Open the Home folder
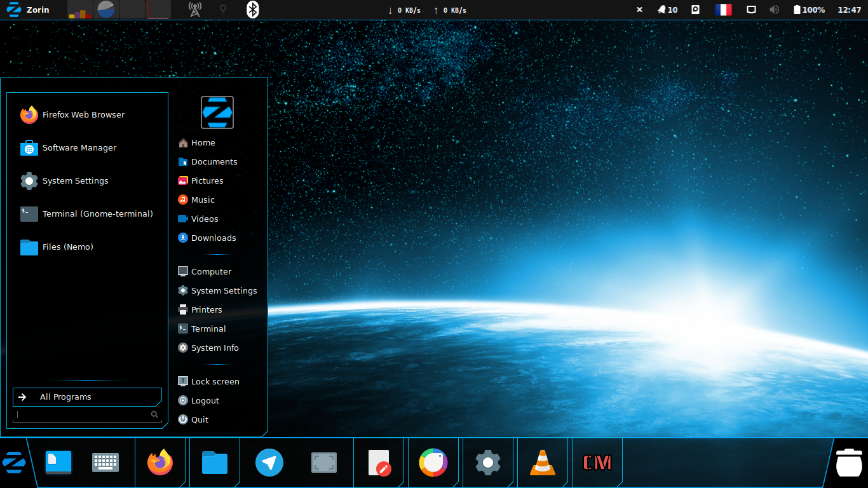868x488 pixels. pos(197,143)
